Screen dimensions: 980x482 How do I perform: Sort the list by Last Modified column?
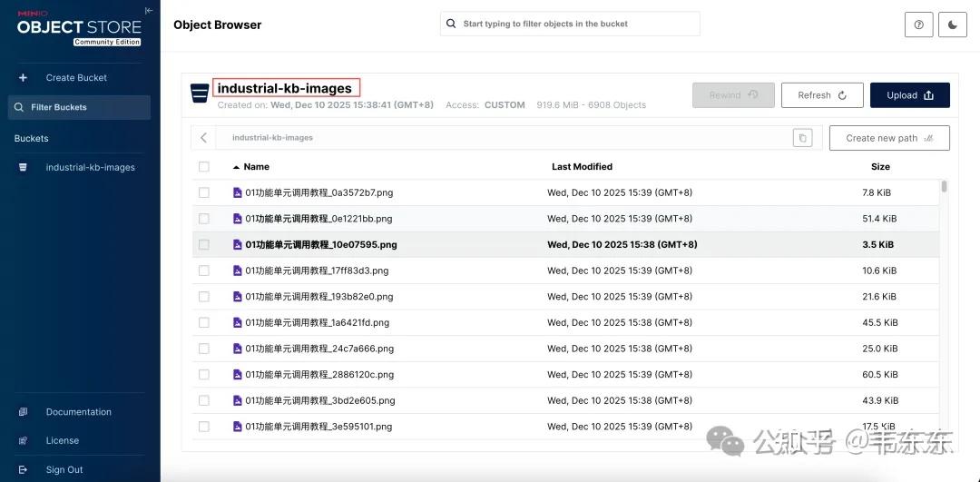pyautogui.click(x=582, y=167)
